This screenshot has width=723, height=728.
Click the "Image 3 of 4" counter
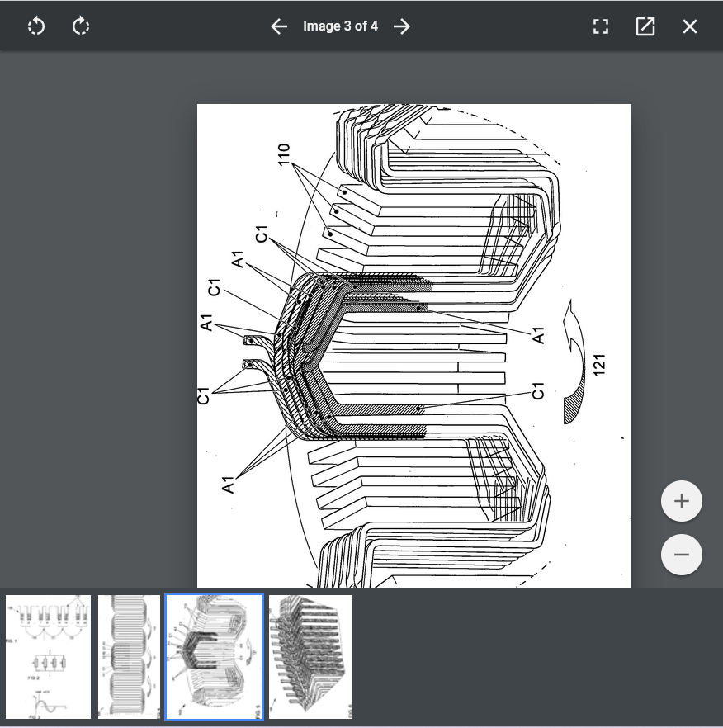point(340,26)
